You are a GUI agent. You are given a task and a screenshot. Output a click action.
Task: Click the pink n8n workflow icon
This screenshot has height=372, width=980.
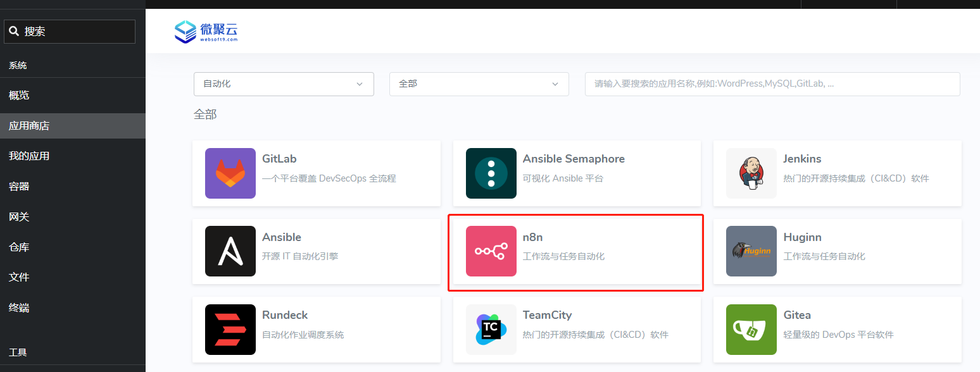(491, 251)
